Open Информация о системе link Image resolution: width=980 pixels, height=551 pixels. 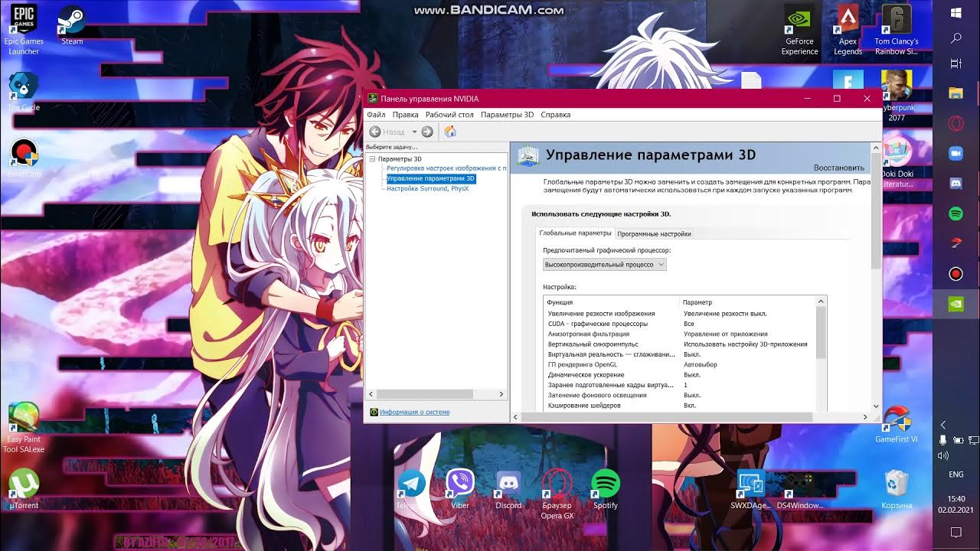(x=414, y=412)
